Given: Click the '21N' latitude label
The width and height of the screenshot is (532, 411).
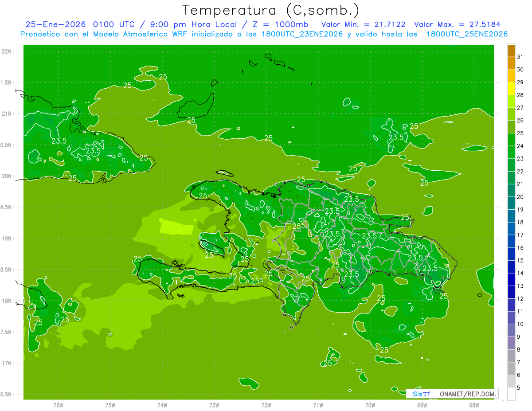Looking at the screenshot, I should [x=7, y=114].
